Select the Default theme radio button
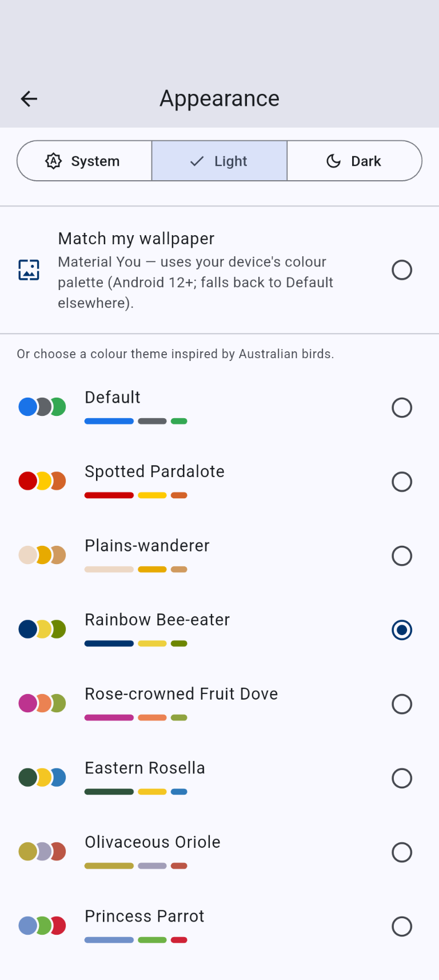The image size is (439, 980). click(402, 408)
